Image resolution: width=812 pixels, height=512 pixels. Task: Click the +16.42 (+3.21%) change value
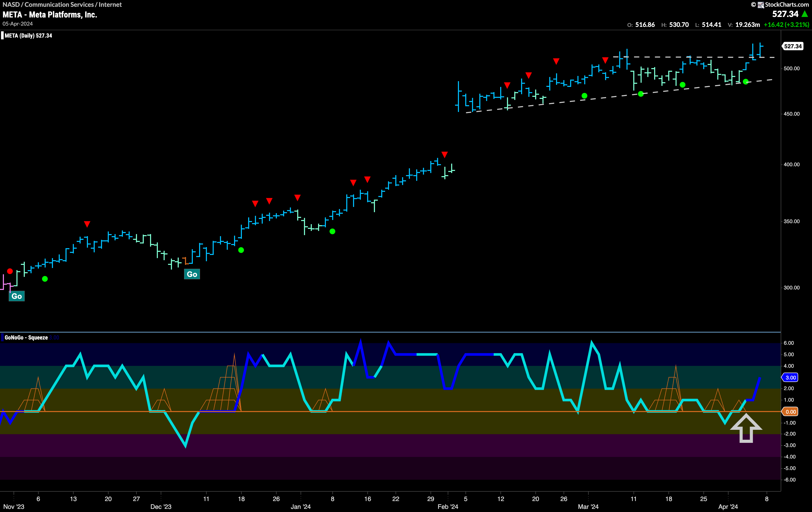click(786, 25)
